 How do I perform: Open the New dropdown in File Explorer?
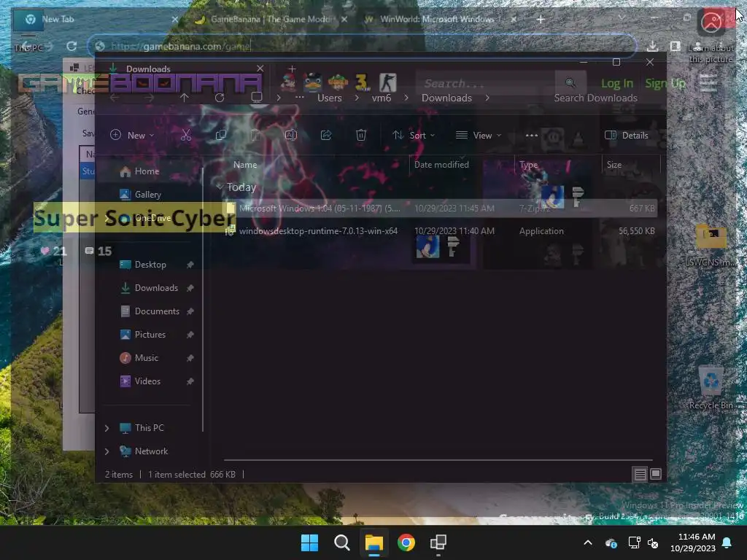[132, 135]
